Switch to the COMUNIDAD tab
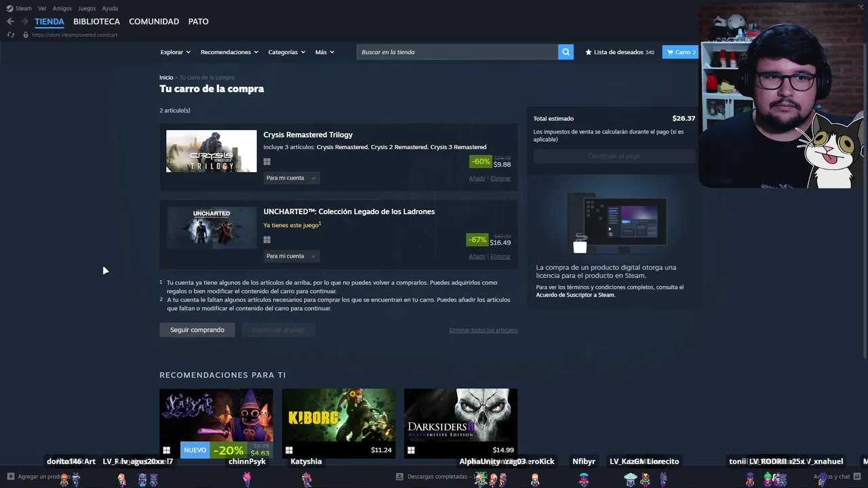Viewport: 868px width, 488px height. (154, 22)
